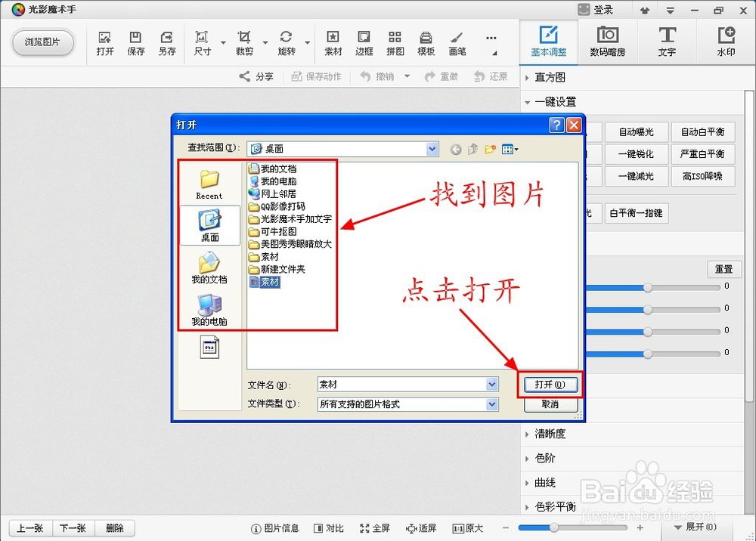Open the 模板 (Template) tool icon
This screenshot has height=541, width=756.
[426, 43]
